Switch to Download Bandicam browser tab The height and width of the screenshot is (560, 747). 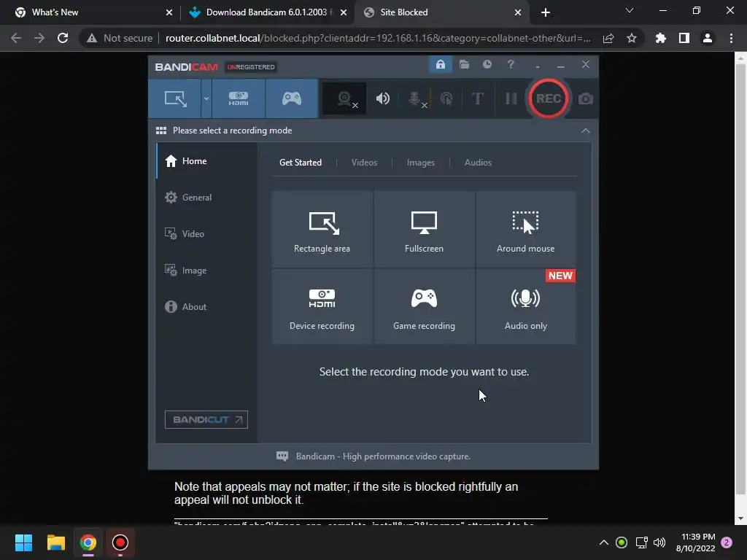[x=267, y=12]
